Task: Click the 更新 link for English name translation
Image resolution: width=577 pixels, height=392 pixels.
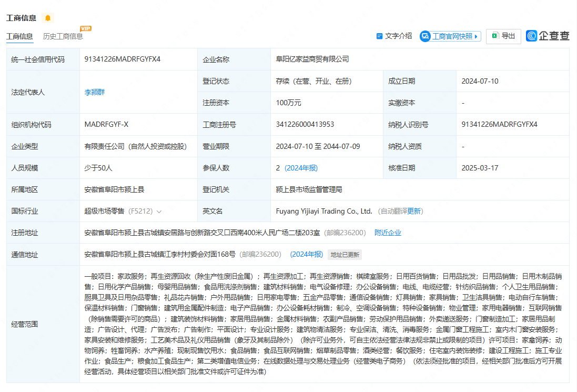Action: coord(414,211)
